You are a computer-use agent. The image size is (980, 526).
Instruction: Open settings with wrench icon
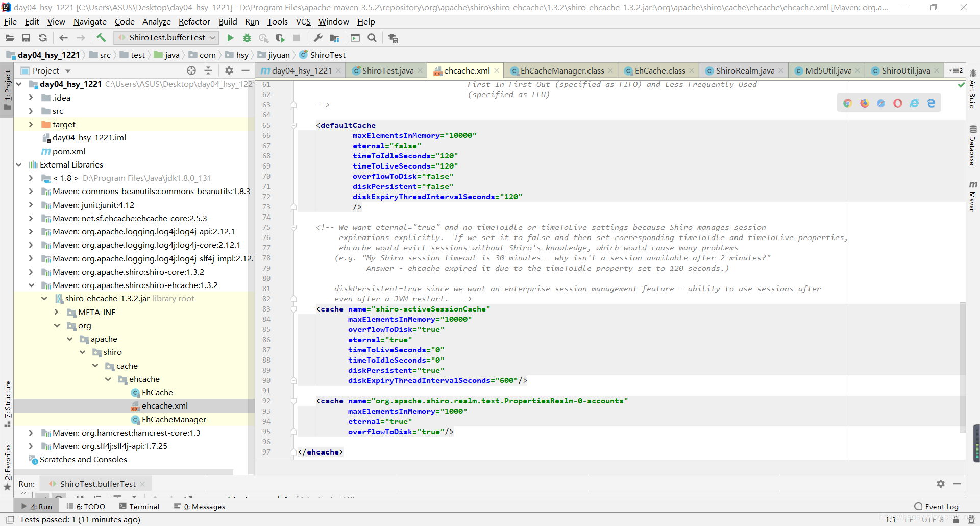[318, 38]
